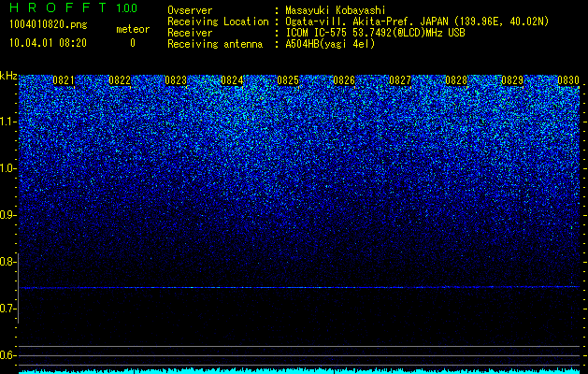Click the 0827 time marker
This screenshot has width=588, height=374.
pyautogui.click(x=400, y=80)
